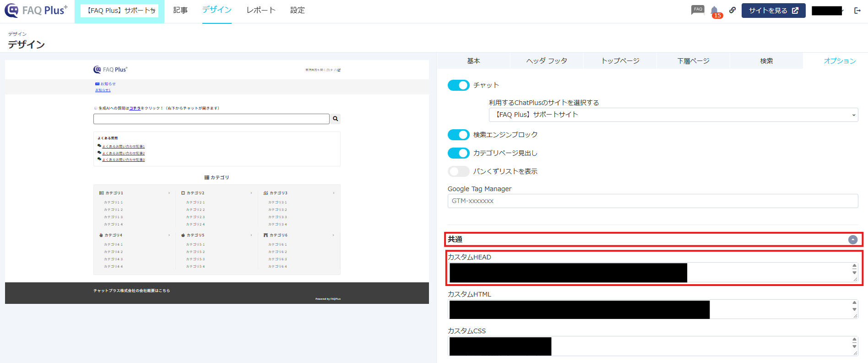Click the カテゴリ5 icon in preview
The width and height of the screenshot is (868, 363).
point(183,235)
